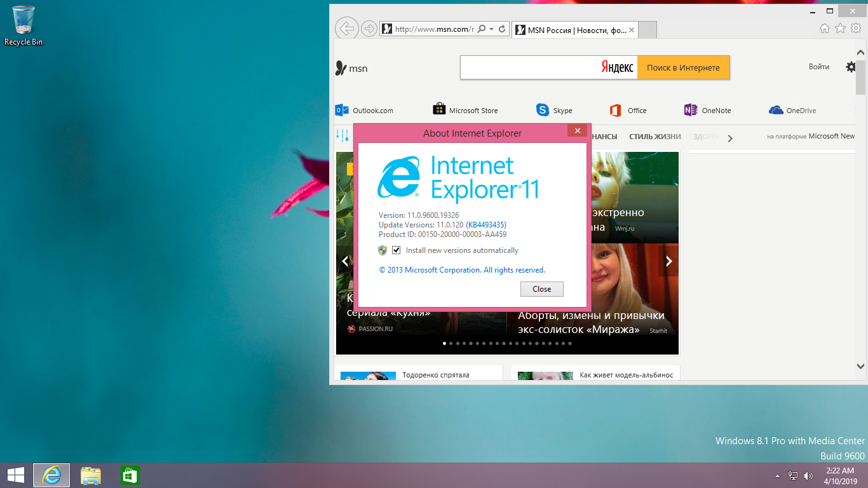Open the volume speaker tray icon

point(808,475)
